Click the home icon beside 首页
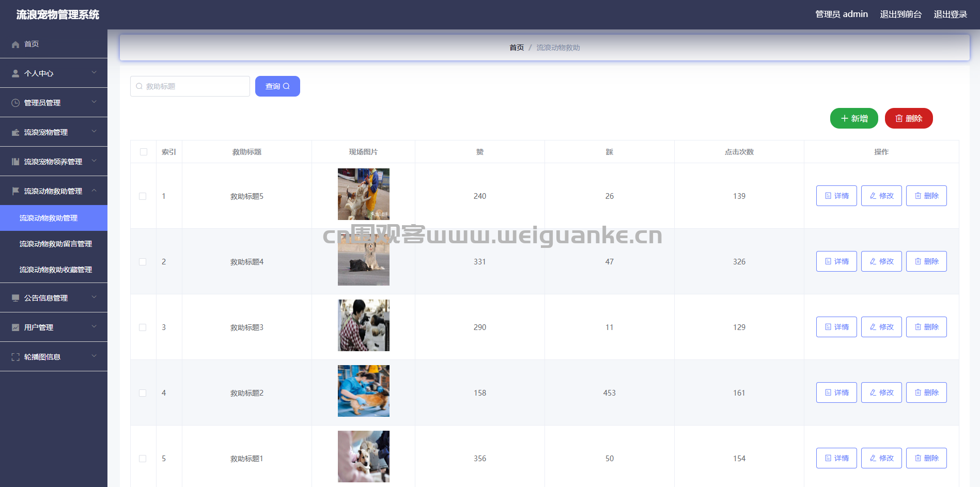The height and width of the screenshot is (487, 980). [x=15, y=44]
